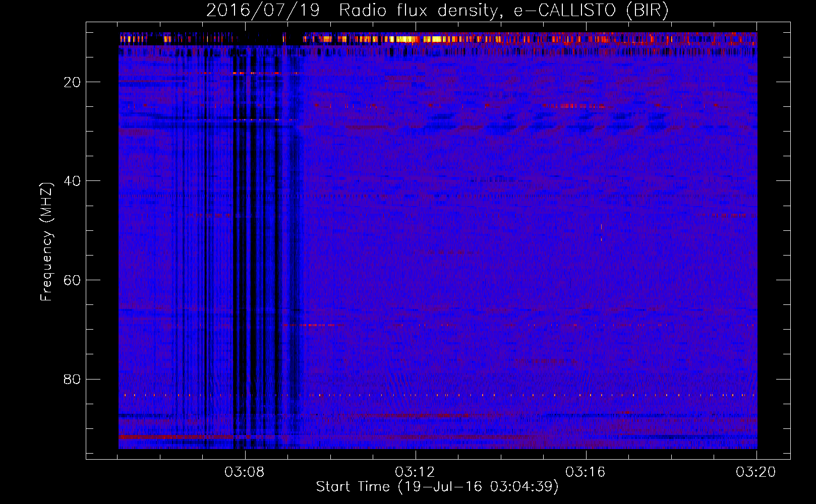Click the 'Start Time (19-Jul-16 03:04:39)' label

[437, 487]
